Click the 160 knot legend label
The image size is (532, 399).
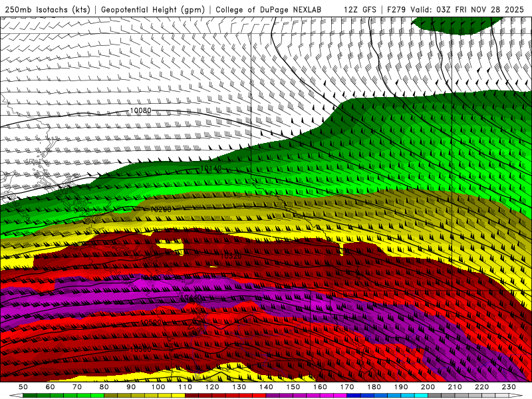point(320,387)
